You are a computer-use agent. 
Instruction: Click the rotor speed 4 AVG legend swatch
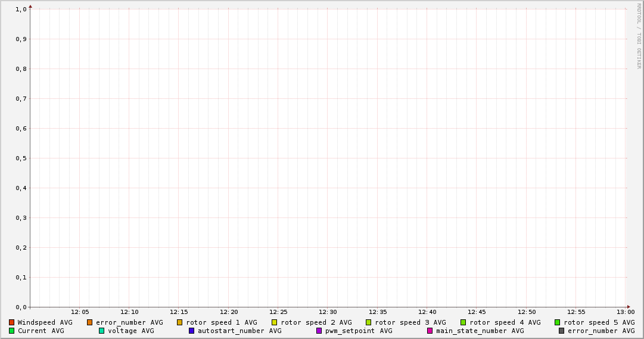pos(463,322)
